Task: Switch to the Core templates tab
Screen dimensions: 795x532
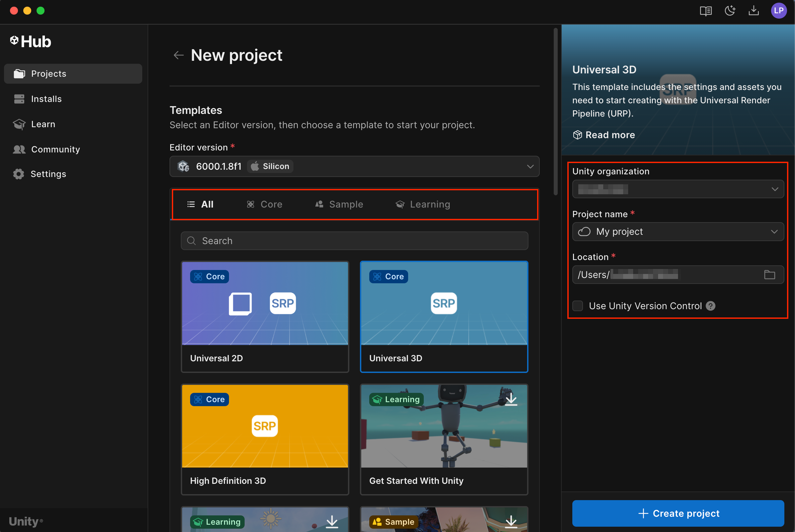Action: click(265, 204)
